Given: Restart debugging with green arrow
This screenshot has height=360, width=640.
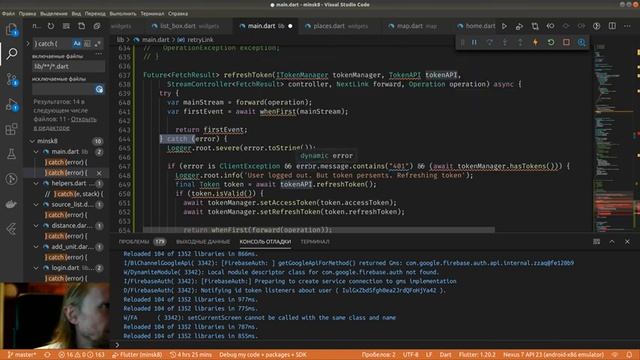Looking at the screenshot, I should (551, 42).
